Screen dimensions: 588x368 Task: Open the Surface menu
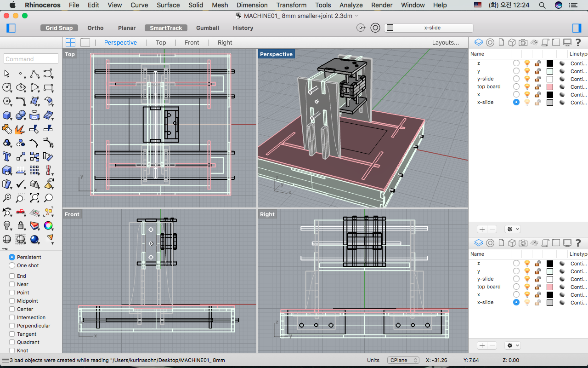tap(168, 5)
